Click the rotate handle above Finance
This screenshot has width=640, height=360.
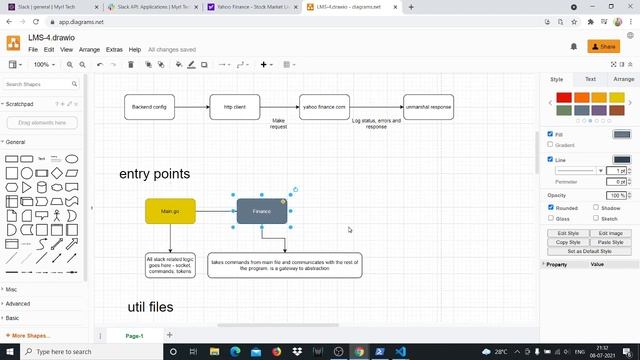pyautogui.click(x=296, y=189)
